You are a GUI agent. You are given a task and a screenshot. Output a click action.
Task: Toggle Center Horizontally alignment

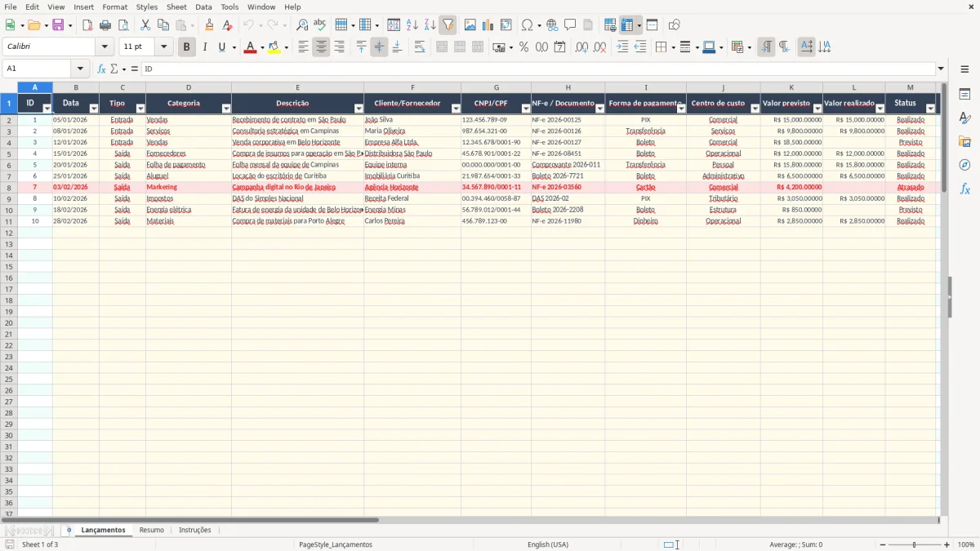pos(321,47)
